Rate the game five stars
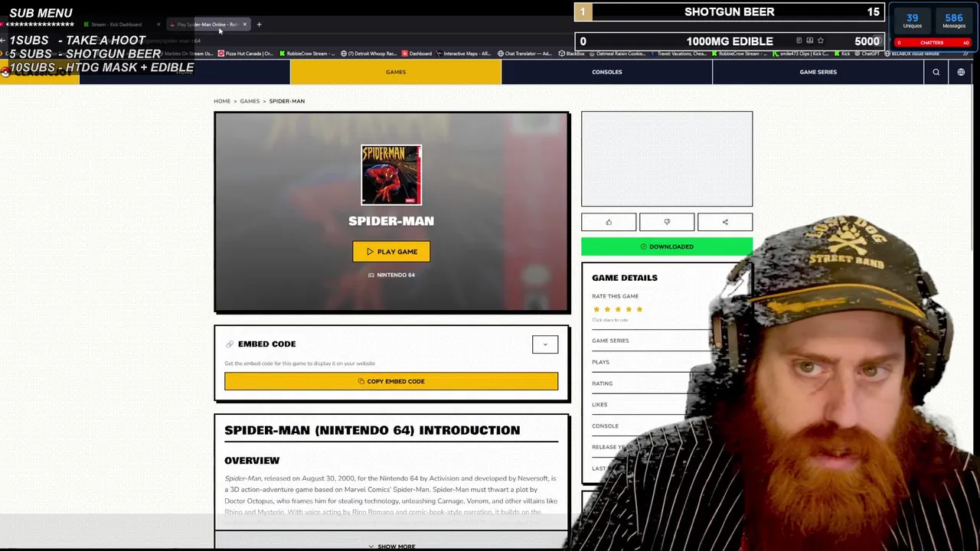 click(639, 309)
